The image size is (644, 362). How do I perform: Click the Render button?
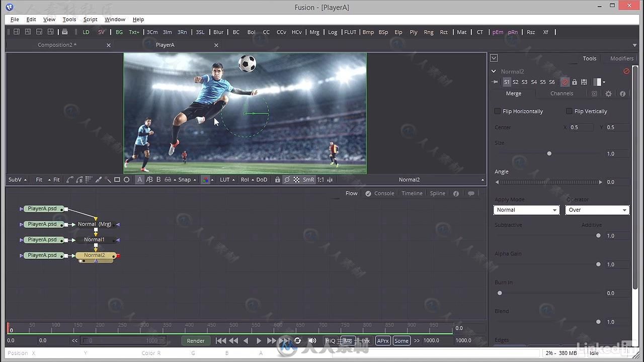196,340
